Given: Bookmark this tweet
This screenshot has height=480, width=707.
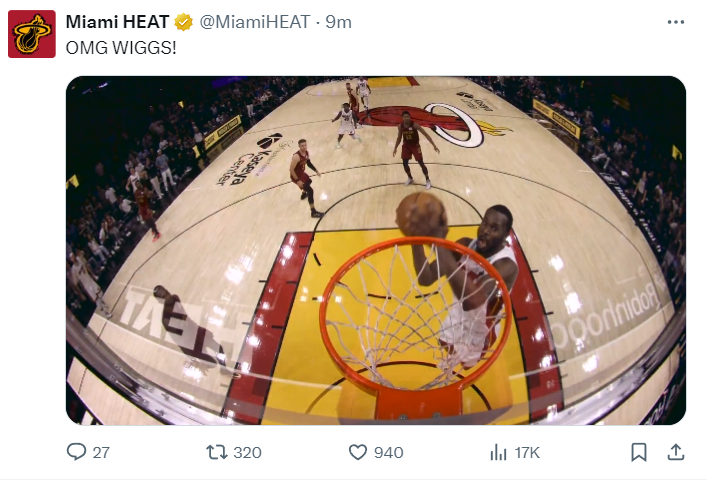Looking at the screenshot, I should [639, 452].
